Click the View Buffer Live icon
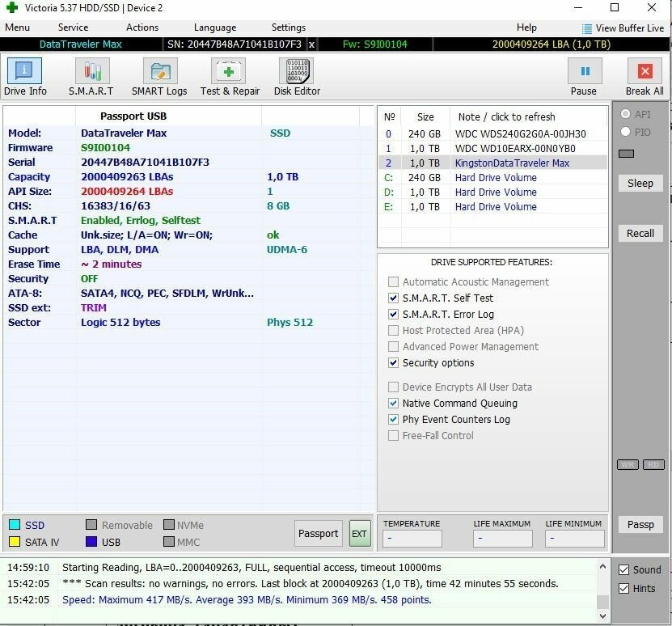This screenshot has height=626, width=672. click(587, 29)
